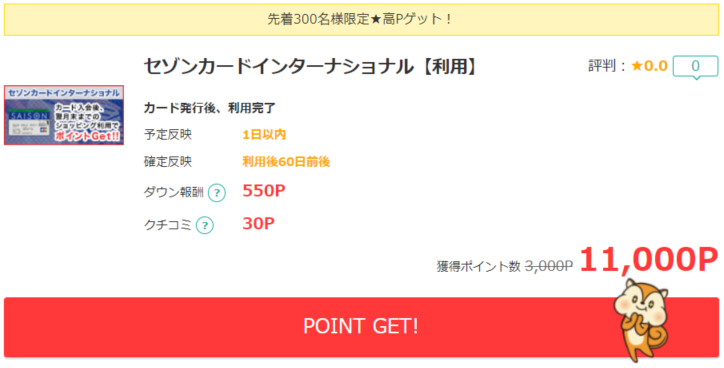Click the 1日以内 scheduled reflection text

tap(264, 135)
